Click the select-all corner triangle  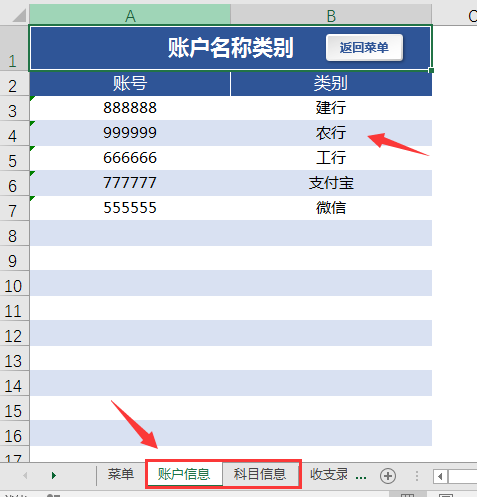[x=19, y=15]
